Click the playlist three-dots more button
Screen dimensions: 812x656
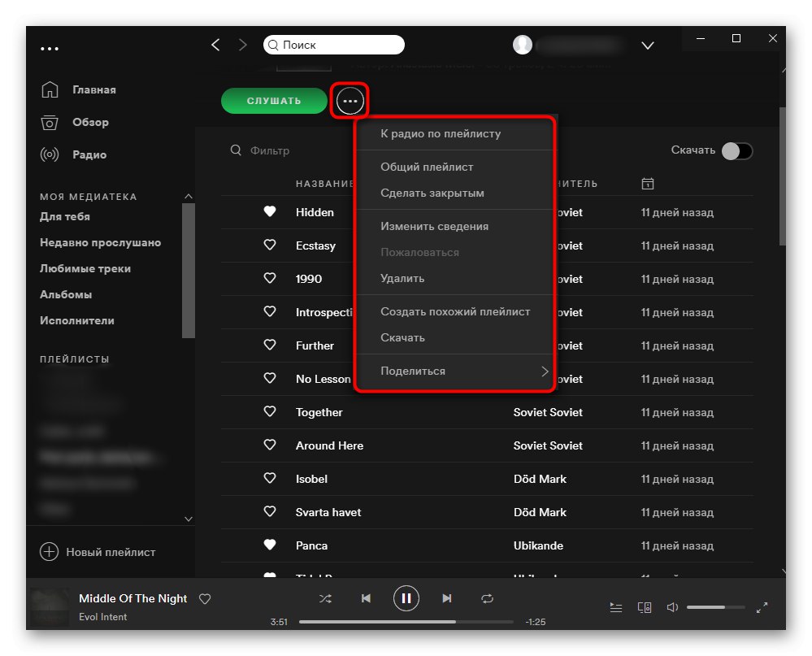point(350,101)
